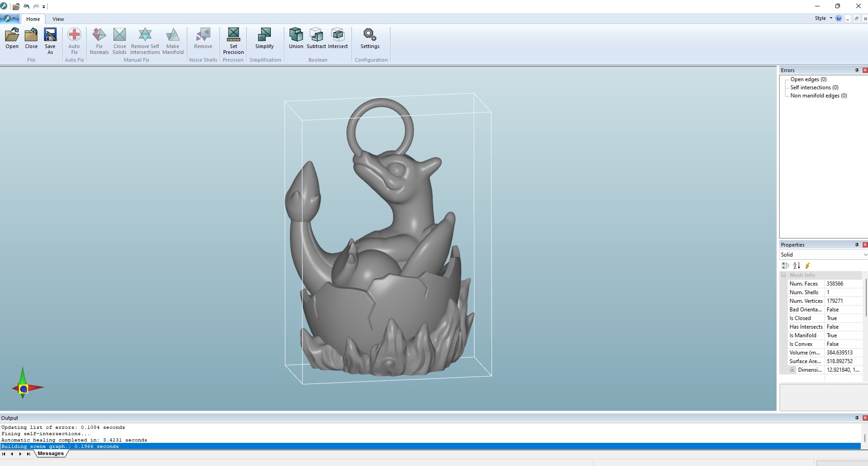Image resolution: width=868 pixels, height=466 pixels.
Task: Click 'Automatic healing completed' output line
Action: click(x=74, y=440)
